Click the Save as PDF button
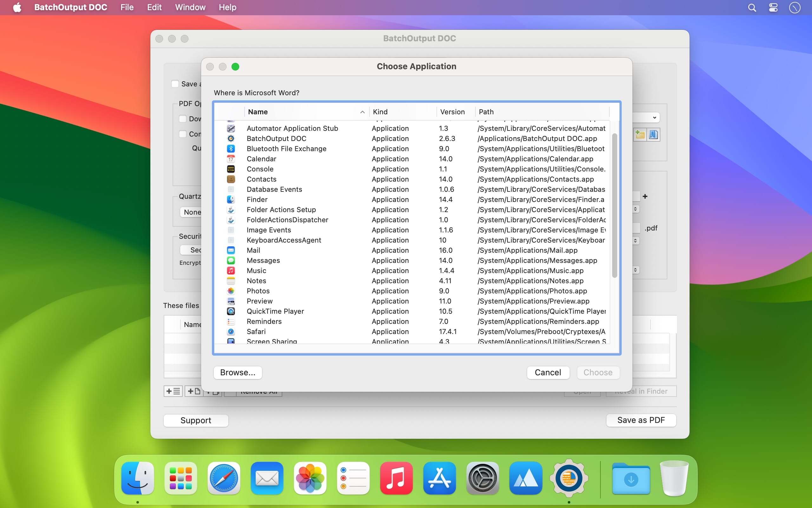 coord(641,420)
